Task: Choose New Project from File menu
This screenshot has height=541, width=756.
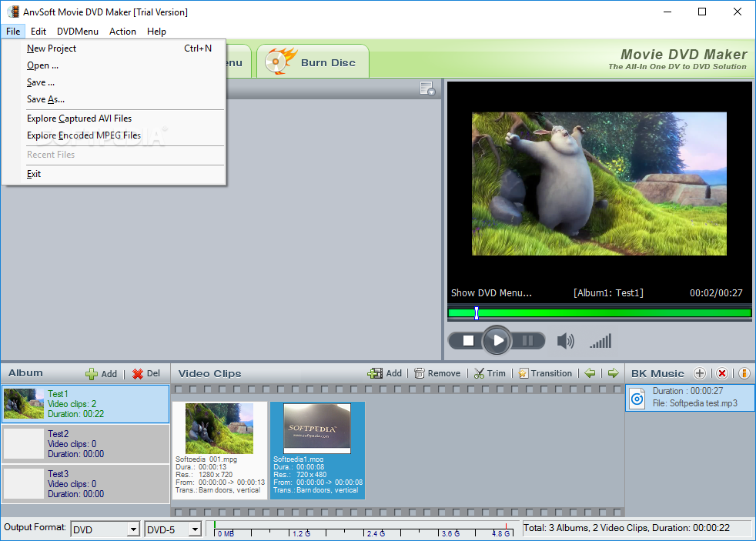Action: pyautogui.click(x=114, y=48)
